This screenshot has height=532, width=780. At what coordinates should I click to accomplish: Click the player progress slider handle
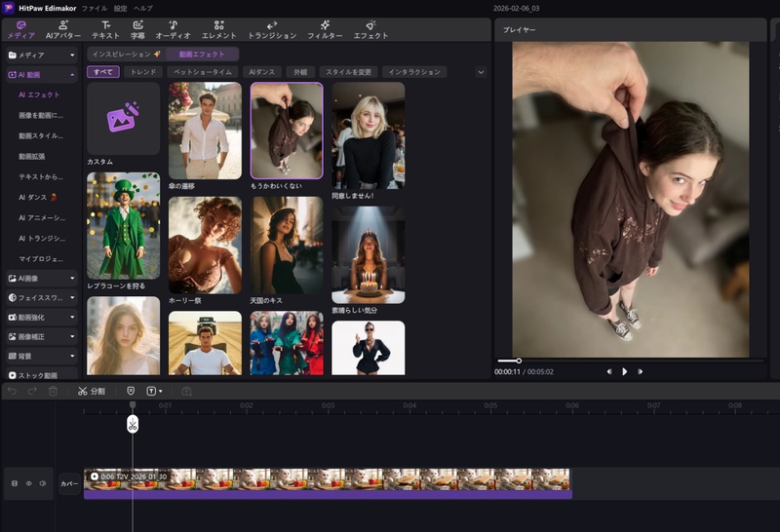pyautogui.click(x=519, y=361)
